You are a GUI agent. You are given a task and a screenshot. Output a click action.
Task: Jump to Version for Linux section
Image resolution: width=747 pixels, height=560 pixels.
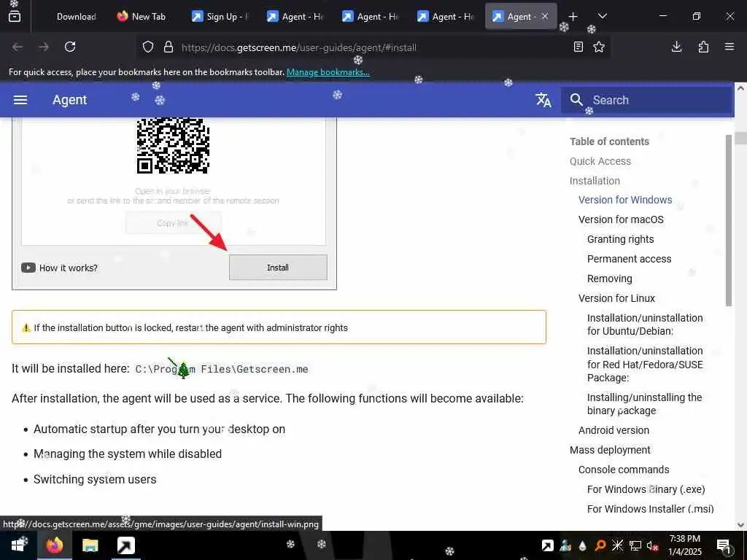pos(616,298)
